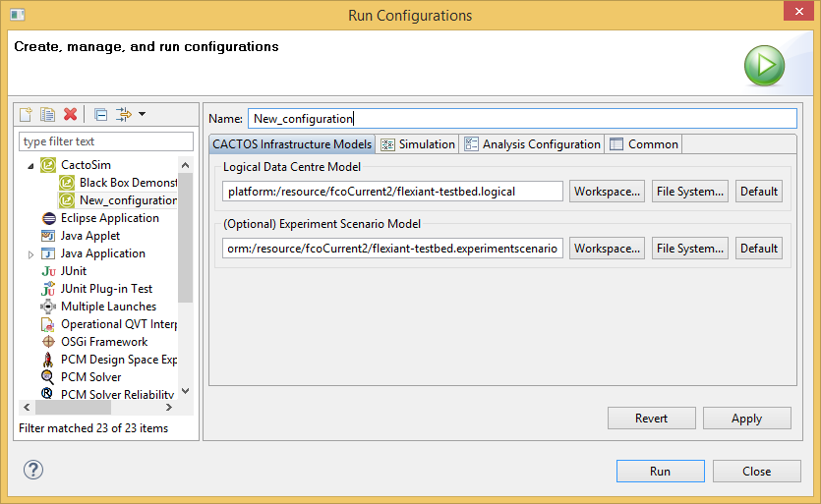Viewport: 821px width, 504px height.
Task: Click the Common tab icon
Action: [x=616, y=143]
